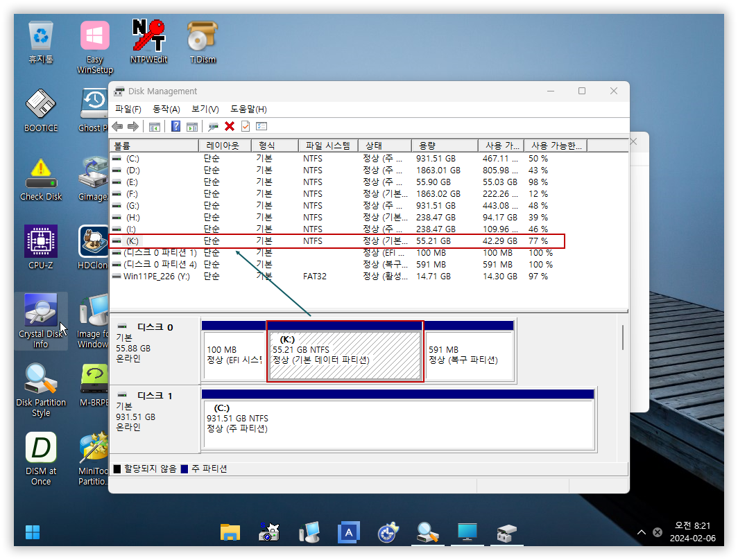
Task: Open the 파일(F) menu
Action: 128,109
